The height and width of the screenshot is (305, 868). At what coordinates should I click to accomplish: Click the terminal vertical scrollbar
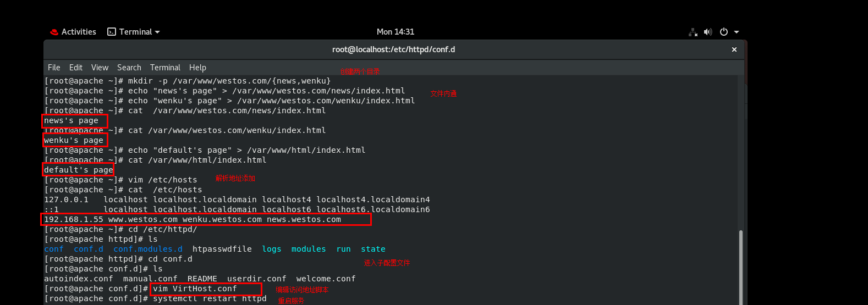(x=741, y=267)
